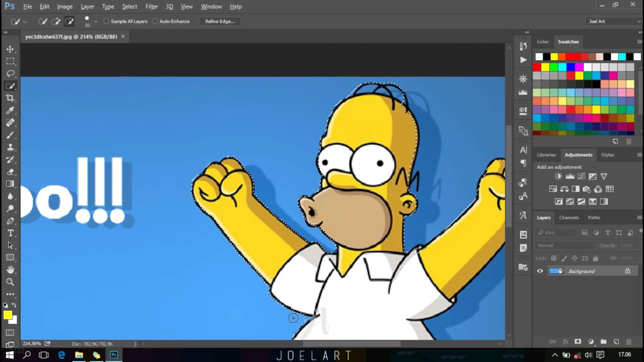
Task: Open the layer styles fx menu
Action: click(x=565, y=342)
